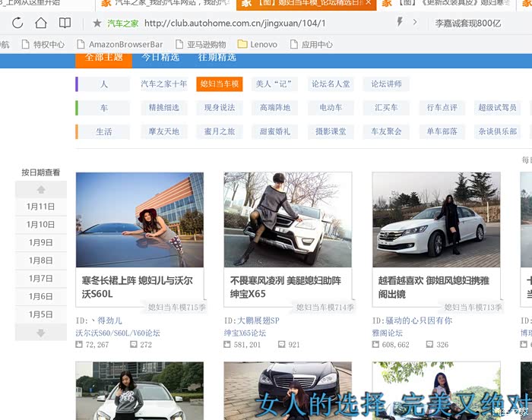The height and width of the screenshot is (420, 532).
Task: Go to the browser home page icon
Action: 41,23
